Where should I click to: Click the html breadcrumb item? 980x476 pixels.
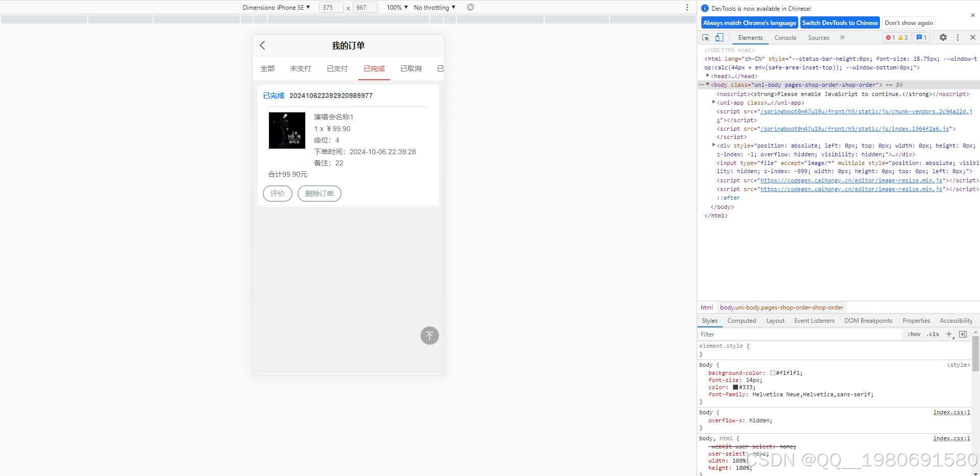coord(706,307)
